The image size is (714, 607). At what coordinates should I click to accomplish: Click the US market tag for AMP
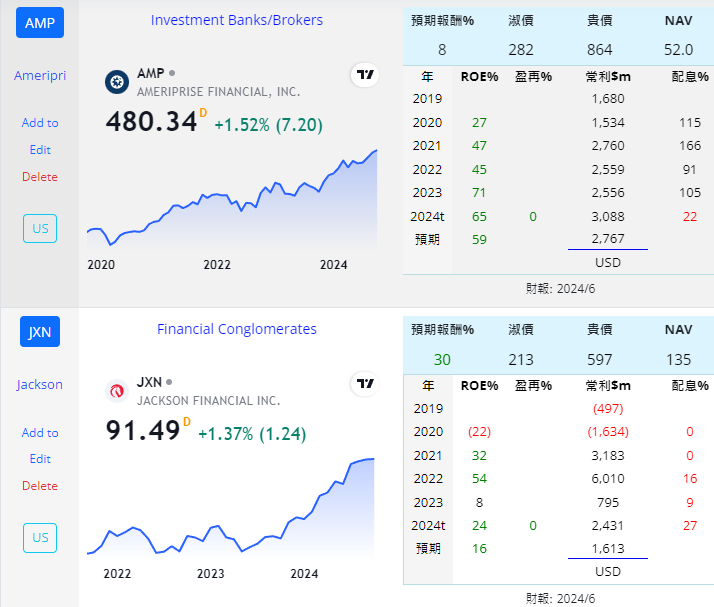40,228
